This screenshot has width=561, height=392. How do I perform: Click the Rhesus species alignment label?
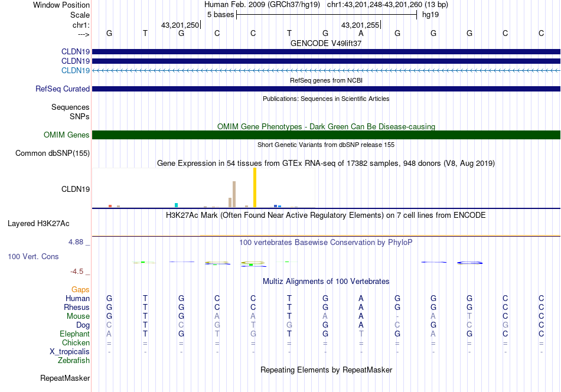pos(77,307)
